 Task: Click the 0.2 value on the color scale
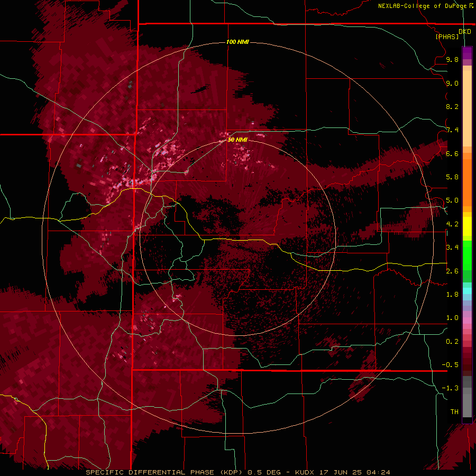coord(452,342)
